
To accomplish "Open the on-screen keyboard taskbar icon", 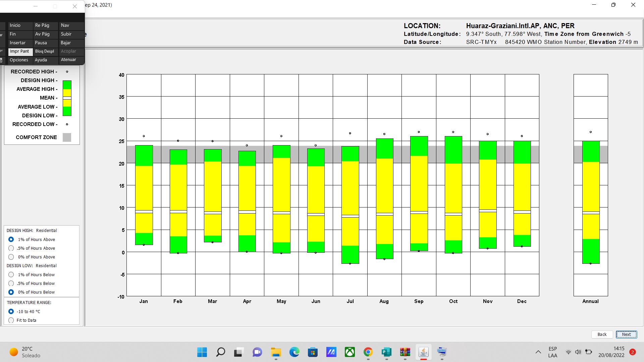I will [x=442, y=352].
